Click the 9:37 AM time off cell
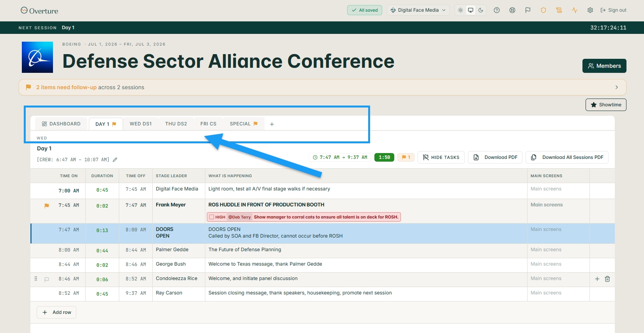Screen dimensions: 644x333 136,293
